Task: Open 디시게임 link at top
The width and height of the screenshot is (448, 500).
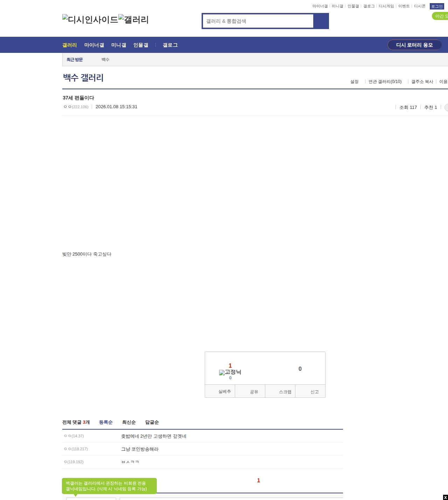Action: pyautogui.click(x=386, y=6)
